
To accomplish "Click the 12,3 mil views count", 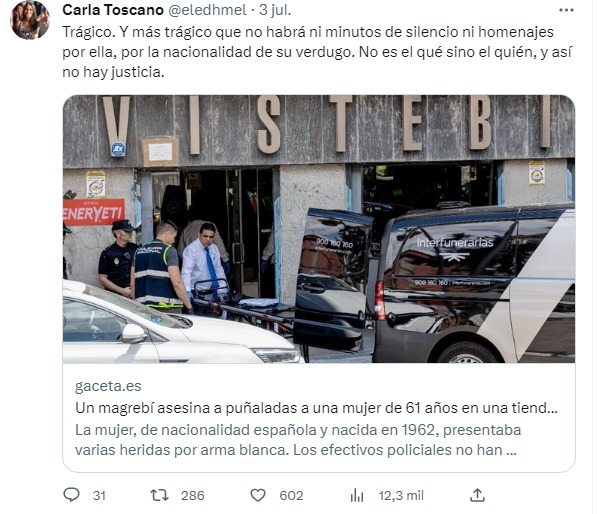I will (x=401, y=496).
